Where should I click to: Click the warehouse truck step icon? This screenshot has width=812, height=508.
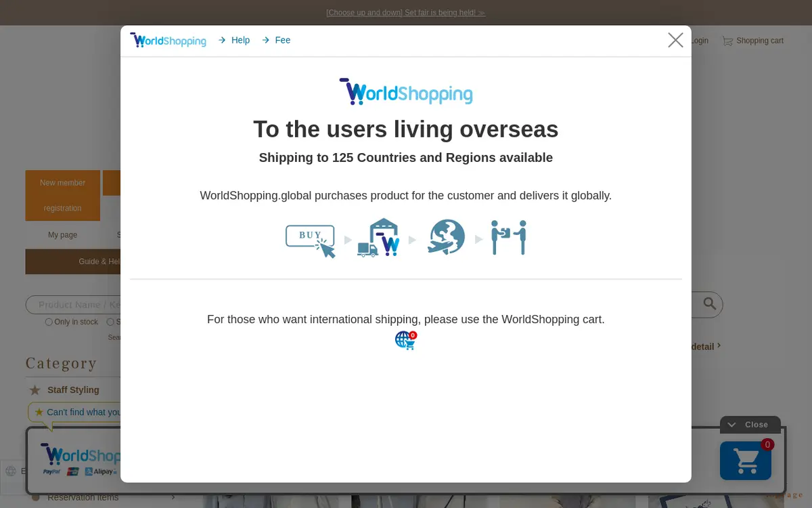click(x=378, y=238)
